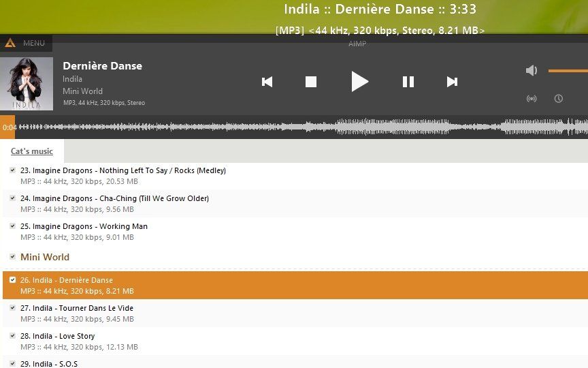The height and width of the screenshot is (368, 588).
Task: Select '28. Indila - Love Story' track
Action: coord(295,341)
